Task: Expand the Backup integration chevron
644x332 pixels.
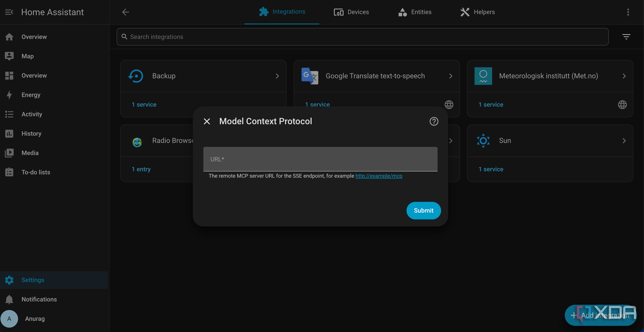Action: point(277,76)
